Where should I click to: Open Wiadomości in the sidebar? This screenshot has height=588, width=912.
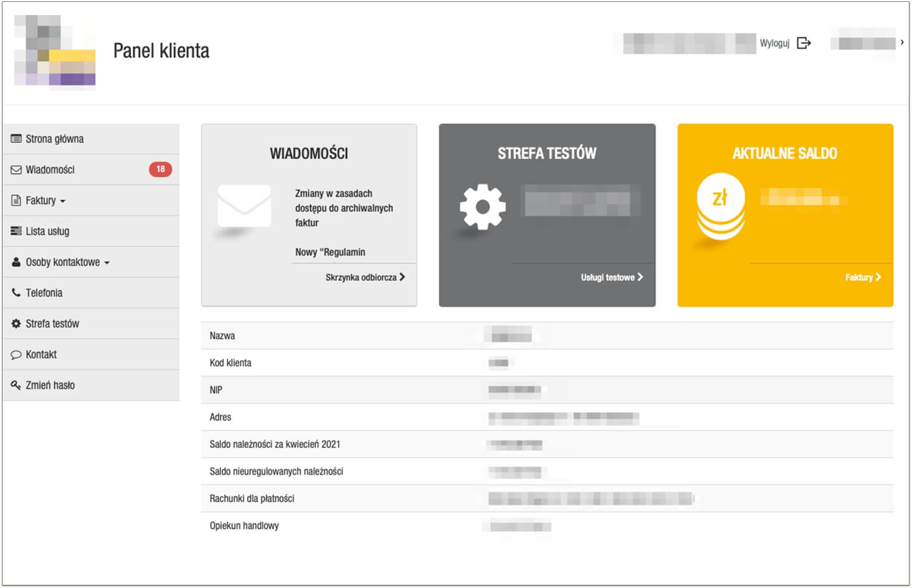click(x=91, y=170)
